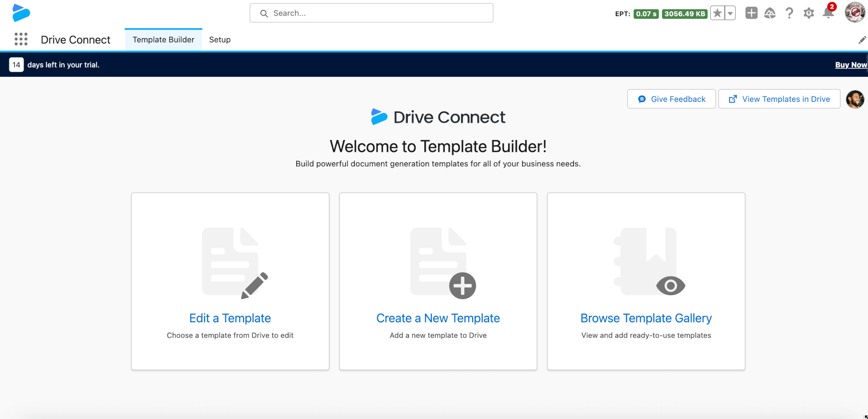
Task: Click the Give Feedback button
Action: [671, 99]
